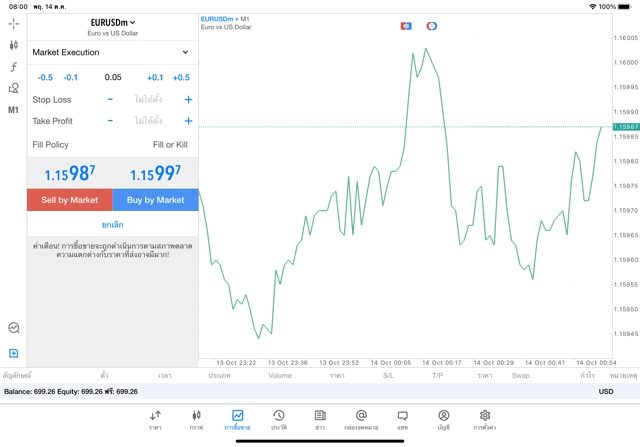This screenshot has width=640, height=447.
Task: Sort by ตั๋ว ticket column header
Action: (x=104, y=375)
